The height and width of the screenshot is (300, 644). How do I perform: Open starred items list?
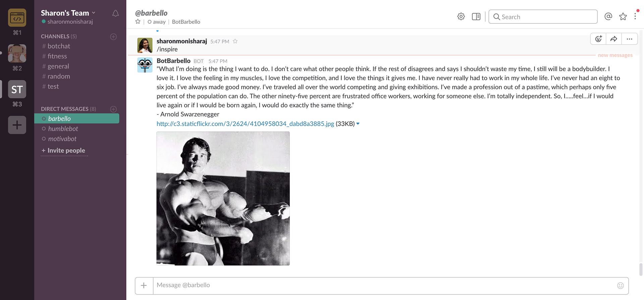[623, 16]
